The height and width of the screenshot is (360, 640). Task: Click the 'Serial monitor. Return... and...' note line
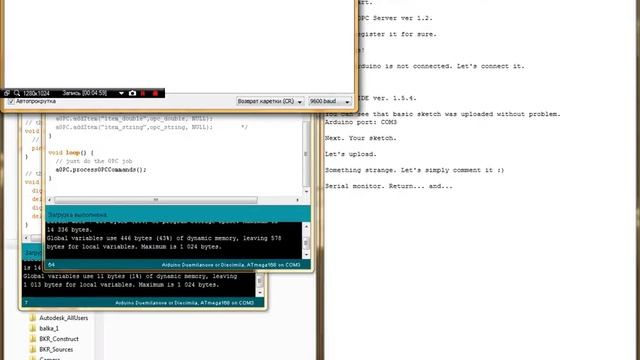[389, 186]
